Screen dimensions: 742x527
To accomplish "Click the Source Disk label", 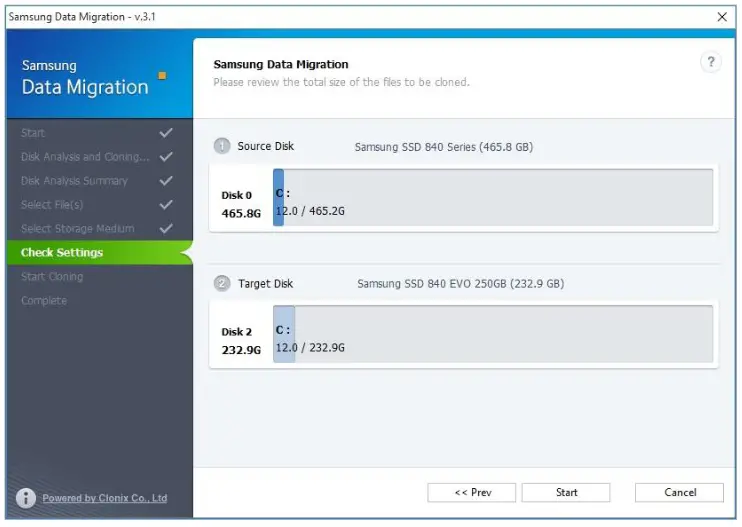I will click(265, 146).
